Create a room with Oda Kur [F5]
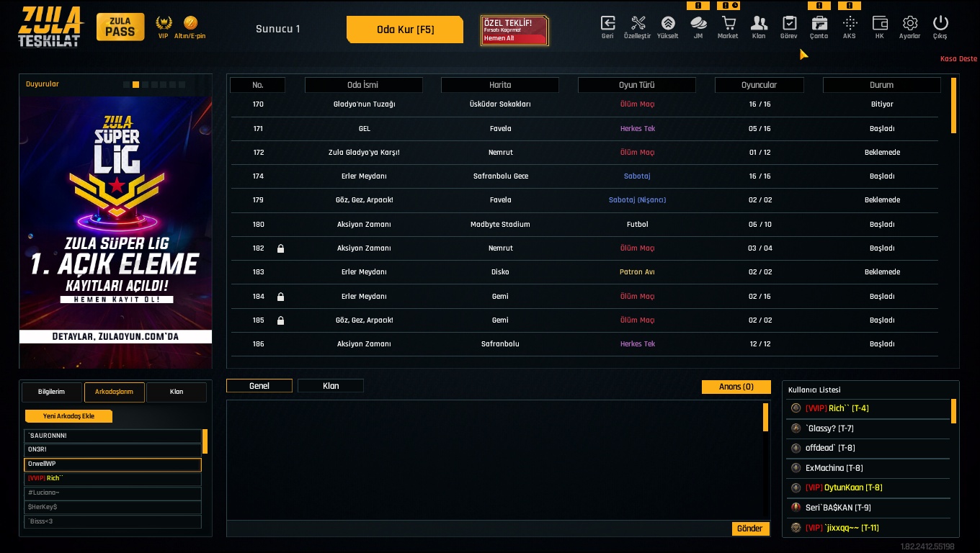The image size is (980, 553). click(x=405, y=30)
